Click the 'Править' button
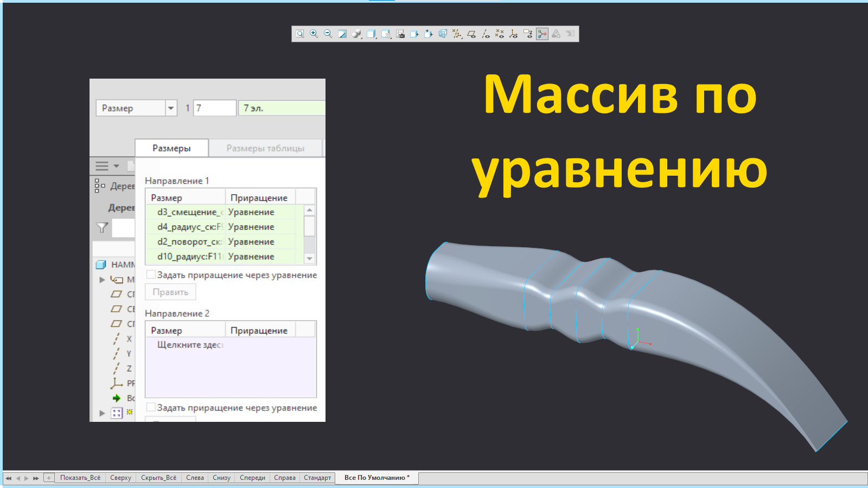868x488 pixels. [x=170, y=291]
